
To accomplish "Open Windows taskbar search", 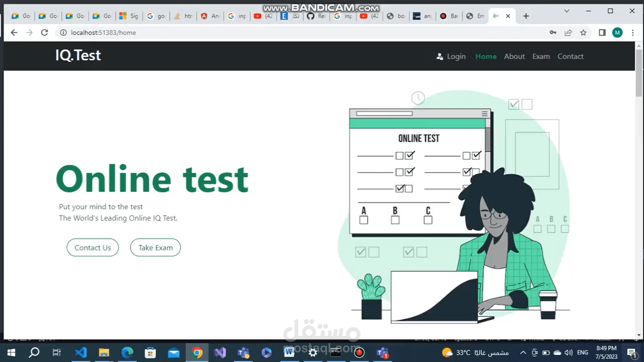I will point(34,352).
